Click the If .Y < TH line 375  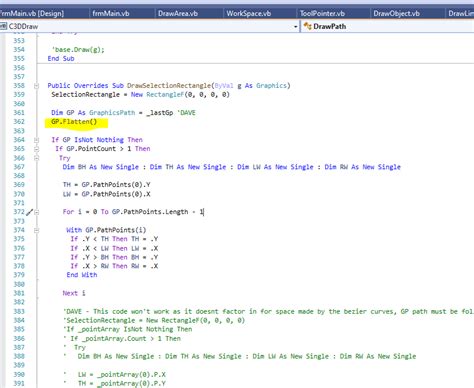pyautogui.click(x=114, y=239)
